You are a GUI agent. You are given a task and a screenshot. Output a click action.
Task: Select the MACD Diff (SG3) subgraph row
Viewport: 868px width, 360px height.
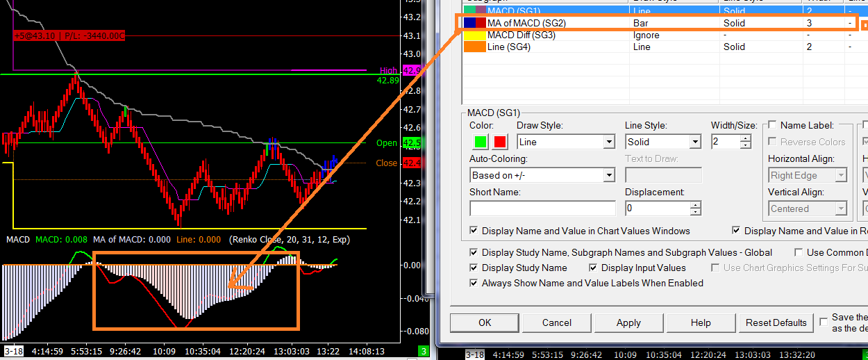tap(665, 35)
